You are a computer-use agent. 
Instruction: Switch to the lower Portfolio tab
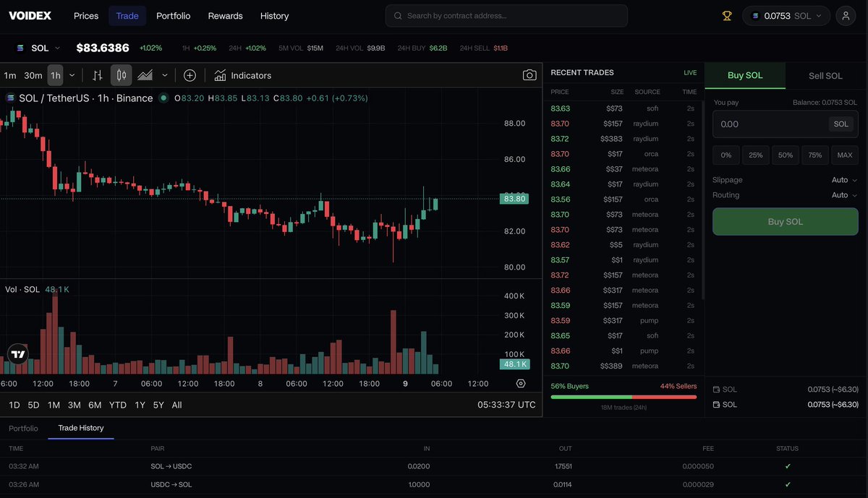click(x=23, y=428)
